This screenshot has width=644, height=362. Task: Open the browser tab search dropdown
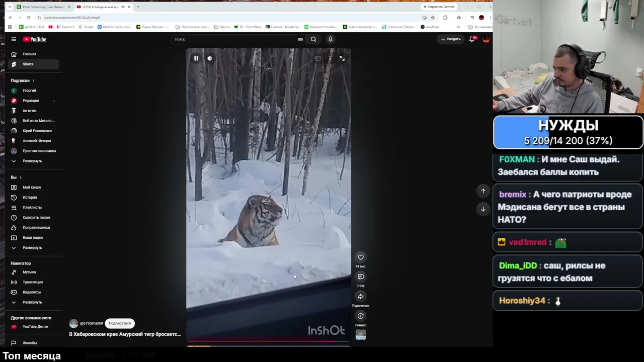click(10, 7)
